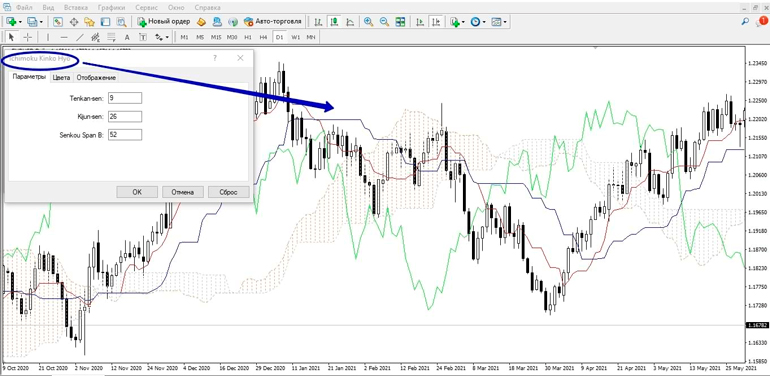Screen dimensions: 770x376
Task: Switch timeframe to M1
Action: pos(185,37)
